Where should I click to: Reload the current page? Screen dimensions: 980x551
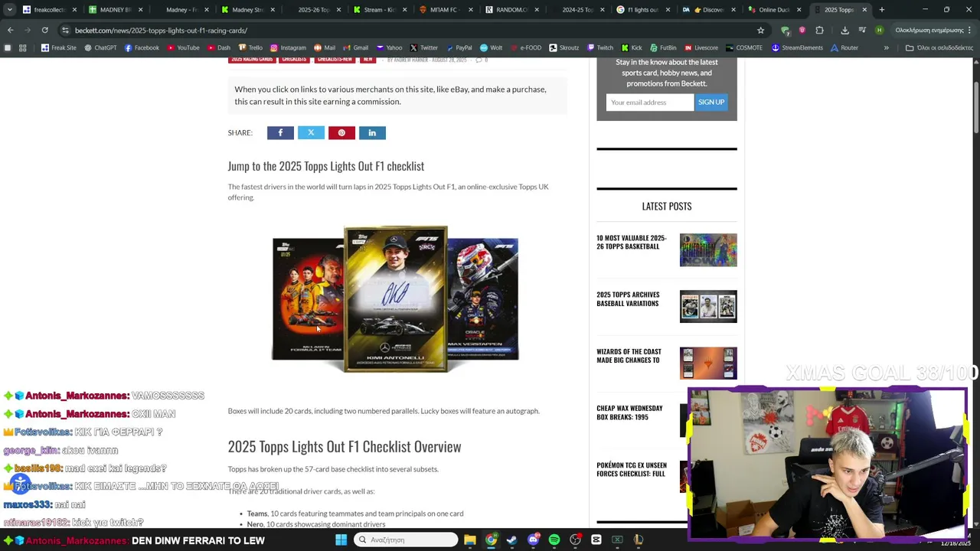[x=44, y=30]
